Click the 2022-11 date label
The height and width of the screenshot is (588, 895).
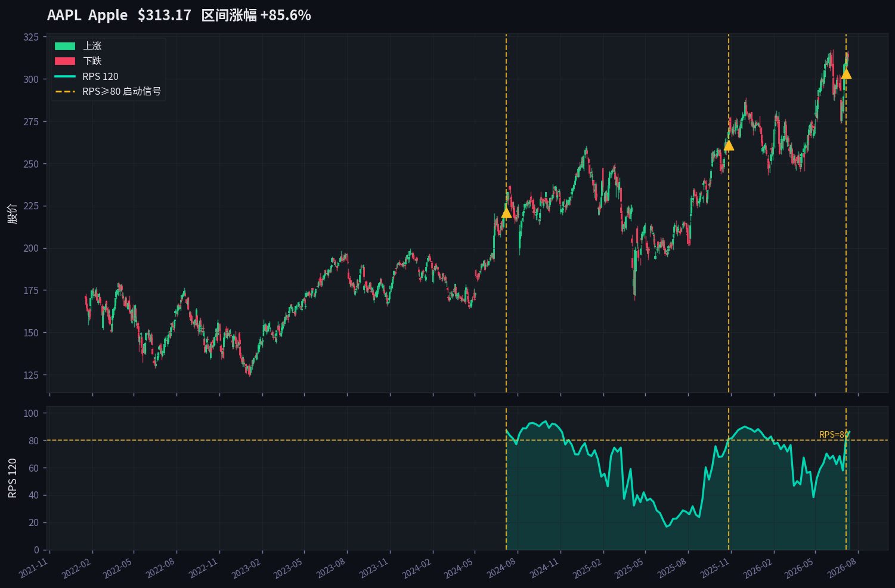coord(205,568)
